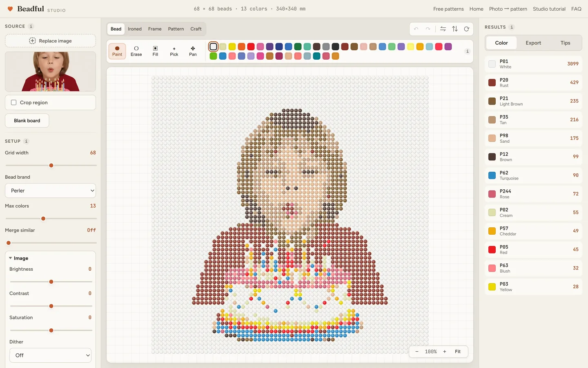Click the Fit zoom button
Viewport: 588px width, 368px height.
coord(458,352)
